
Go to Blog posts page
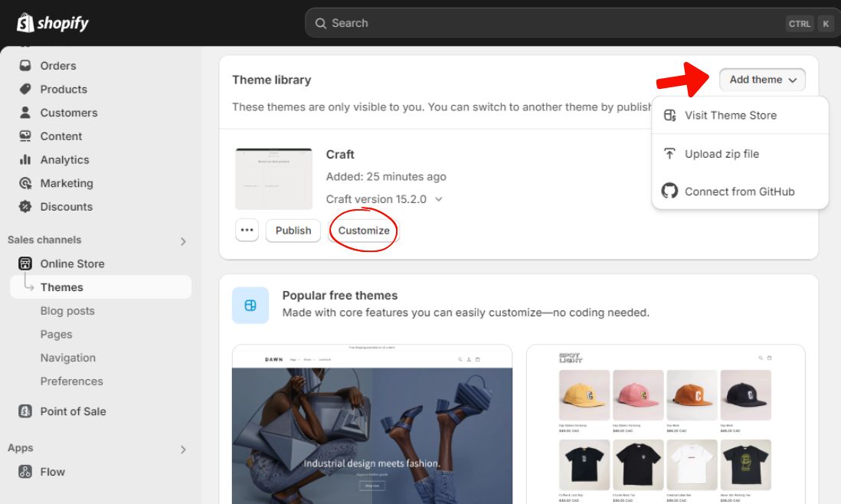[x=67, y=311]
